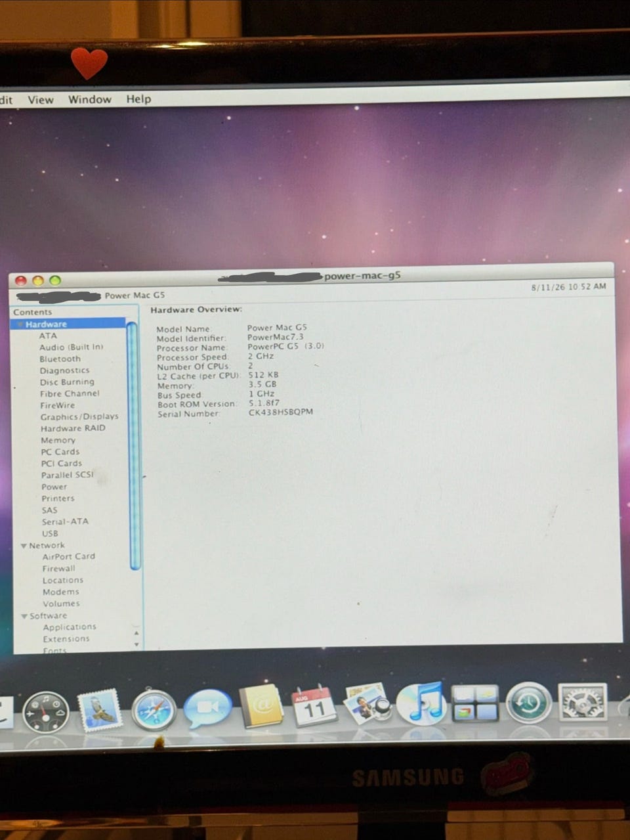This screenshot has width=630, height=840.
Task: Select Audio (Built In) entry
Action: 72,347
